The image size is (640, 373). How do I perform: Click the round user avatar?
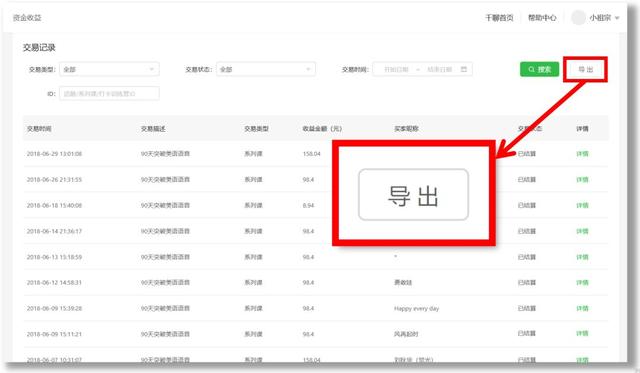click(578, 18)
